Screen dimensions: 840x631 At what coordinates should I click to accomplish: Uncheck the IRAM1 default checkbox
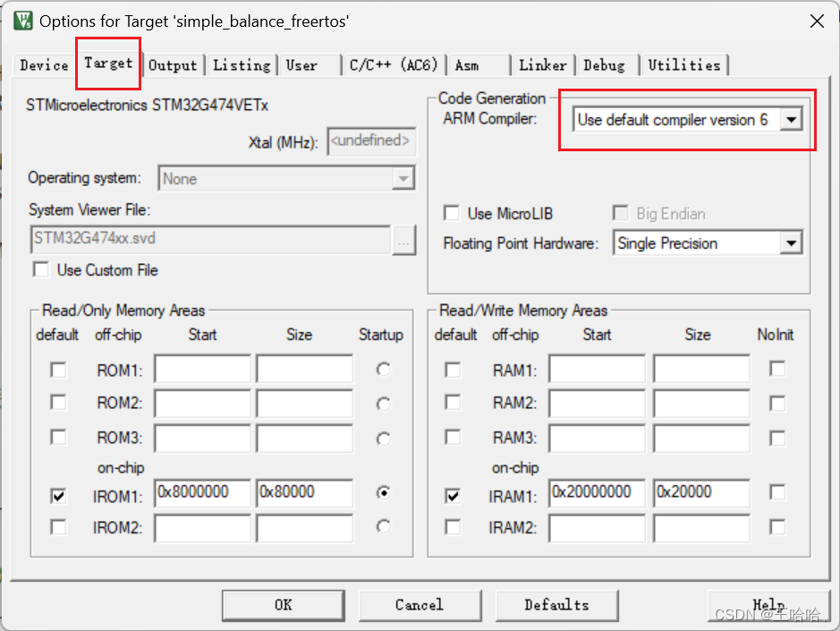pos(453,496)
